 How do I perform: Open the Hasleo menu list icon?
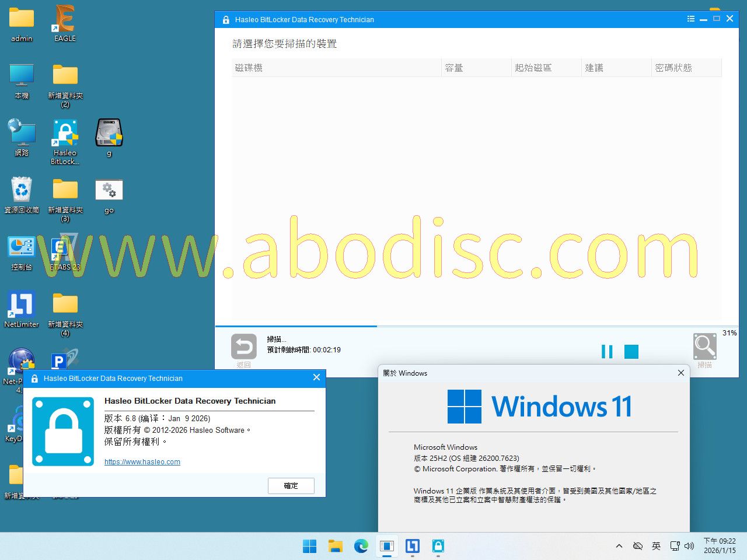pos(691,19)
